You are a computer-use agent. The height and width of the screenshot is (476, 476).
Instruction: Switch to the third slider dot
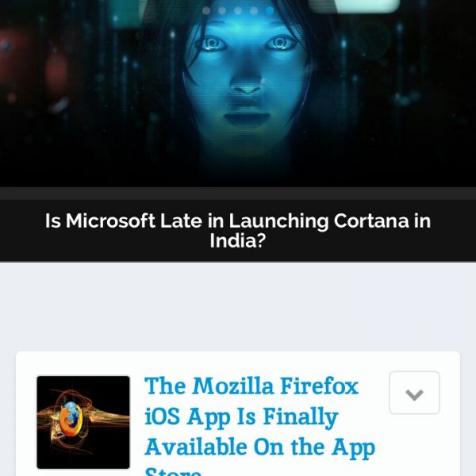tap(238, 10)
